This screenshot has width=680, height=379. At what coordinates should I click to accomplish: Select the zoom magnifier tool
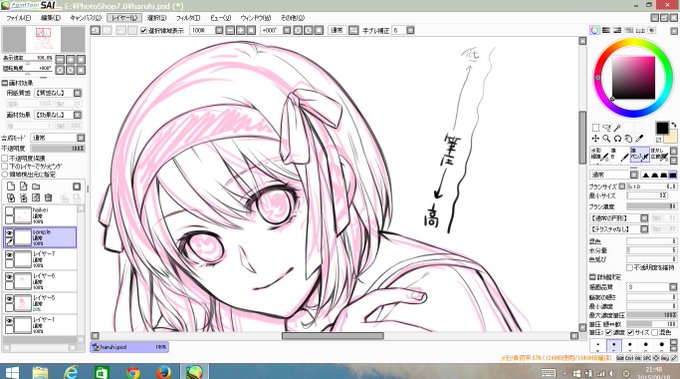tap(606, 139)
